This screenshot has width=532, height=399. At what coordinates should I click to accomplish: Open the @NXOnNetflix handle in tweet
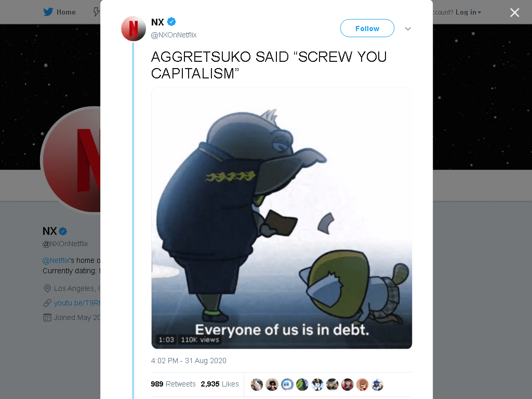pos(174,35)
